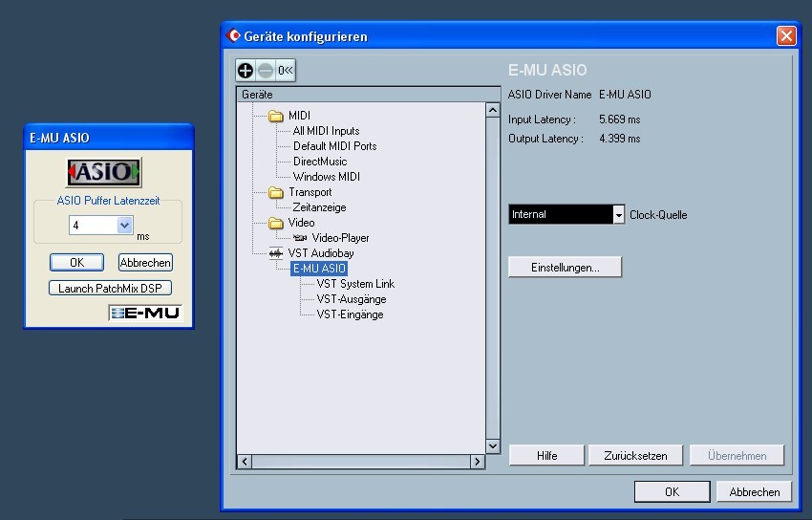
Task: Select Default MIDI Ports entry
Action: click(x=334, y=146)
